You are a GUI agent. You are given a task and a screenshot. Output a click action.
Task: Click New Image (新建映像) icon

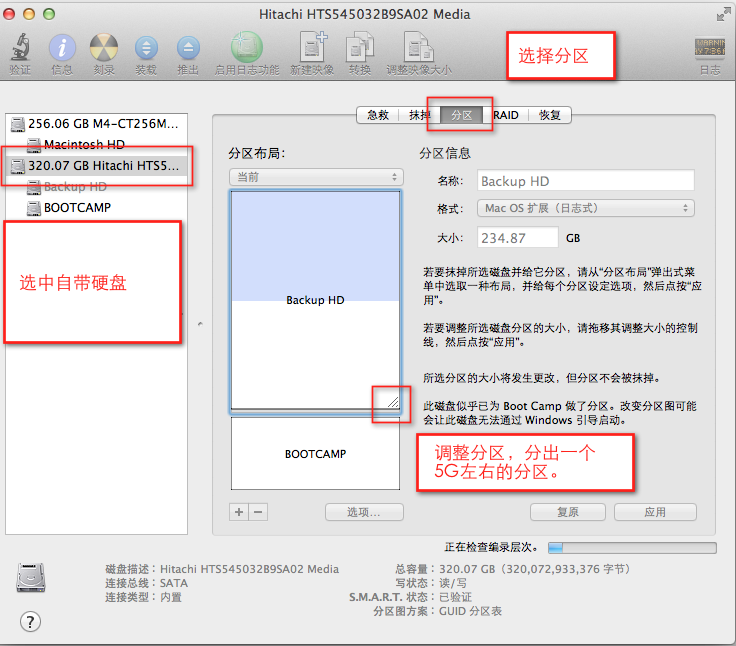[313, 46]
